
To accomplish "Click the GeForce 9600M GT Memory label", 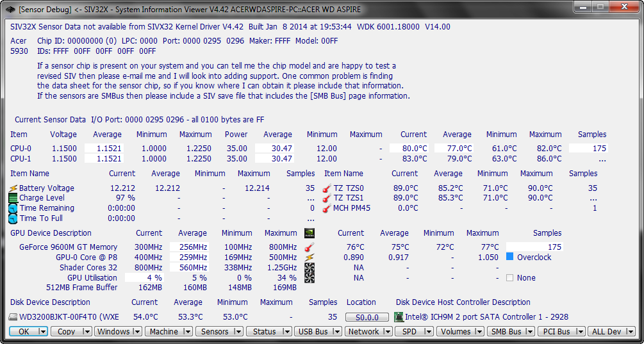I will coord(68,247).
